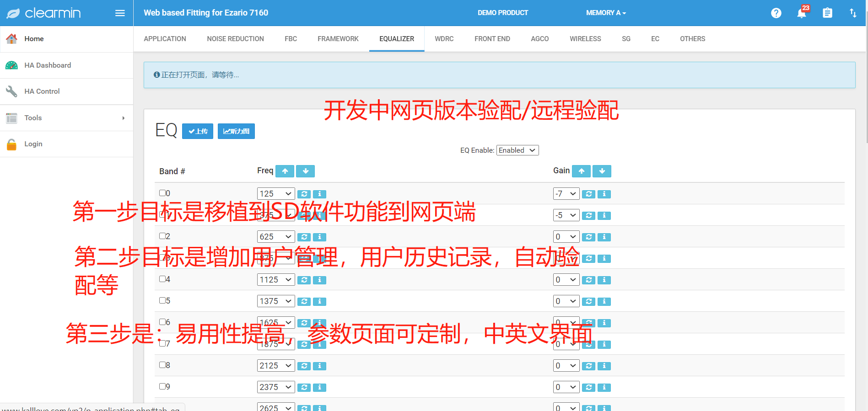Image resolution: width=868 pixels, height=411 pixels.
Task: Click the Freq up arrow button
Action: tap(285, 171)
